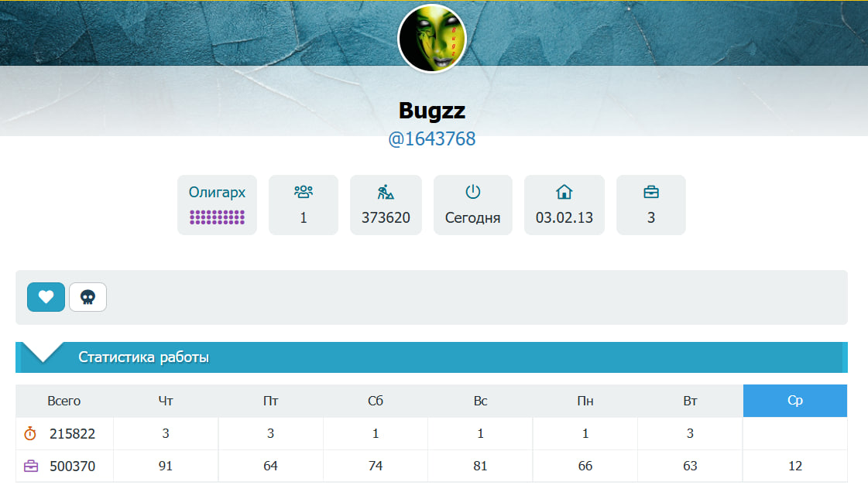Screen dimensions: 868x492
Task: Click the friends group icon
Action: (304, 192)
